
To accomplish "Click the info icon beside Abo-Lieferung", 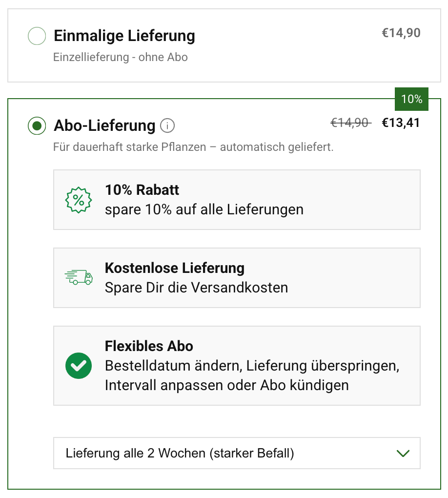I will 167,126.
